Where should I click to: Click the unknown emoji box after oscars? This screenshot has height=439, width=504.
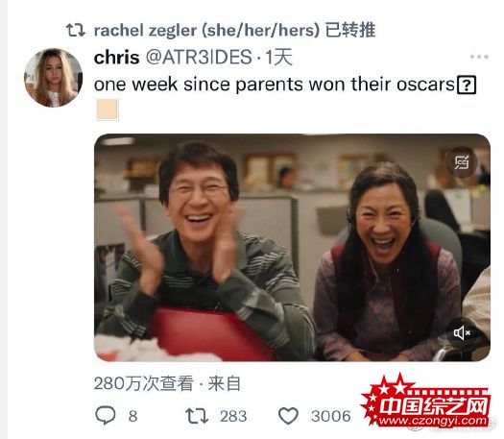(x=467, y=85)
